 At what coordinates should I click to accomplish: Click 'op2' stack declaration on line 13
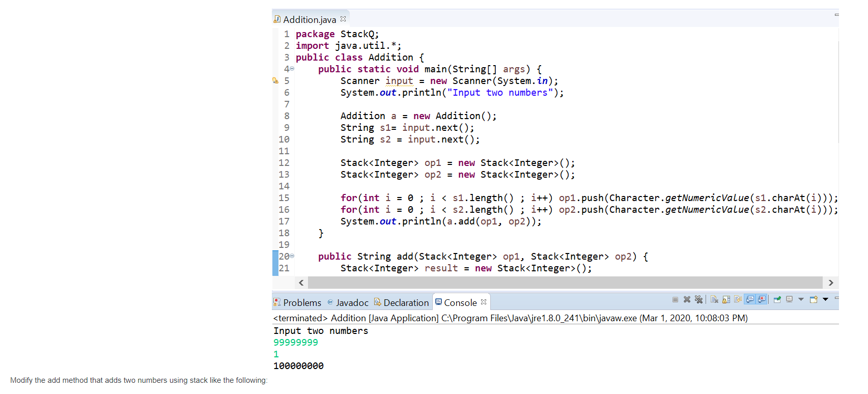click(x=433, y=175)
